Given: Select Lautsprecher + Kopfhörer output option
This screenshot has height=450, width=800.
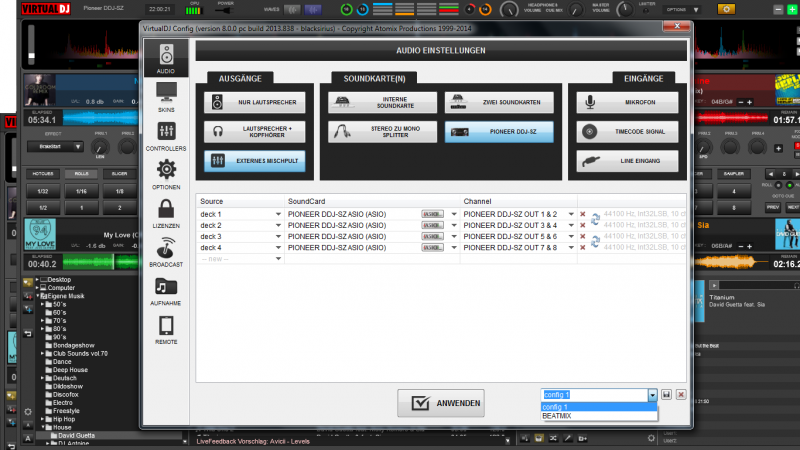Looking at the screenshot, I should (255, 132).
